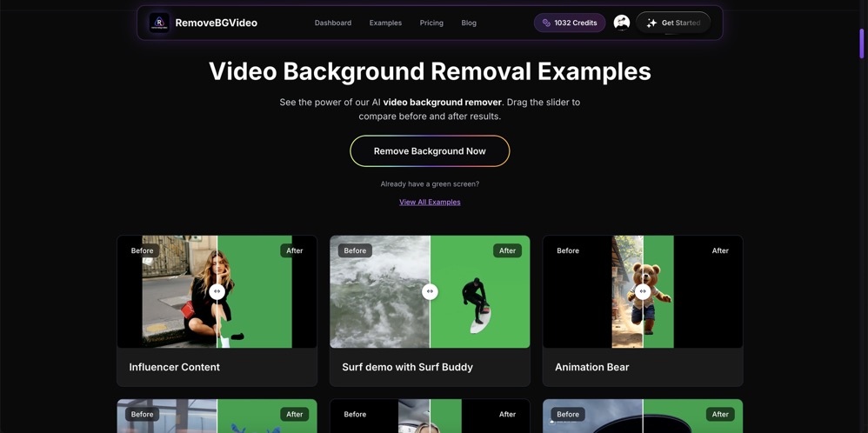
Task: Click the Get Started button
Action: (x=673, y=23)
